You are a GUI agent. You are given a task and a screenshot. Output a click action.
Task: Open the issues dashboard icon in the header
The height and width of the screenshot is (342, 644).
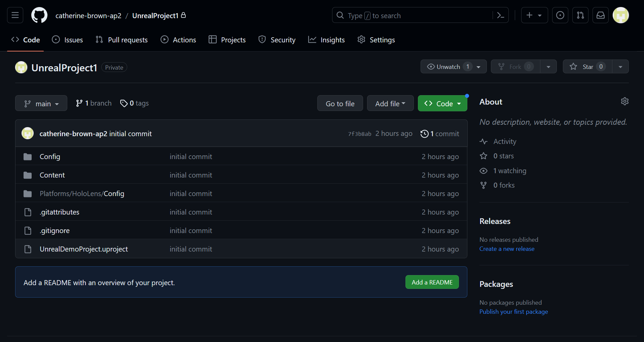[560, 15]
